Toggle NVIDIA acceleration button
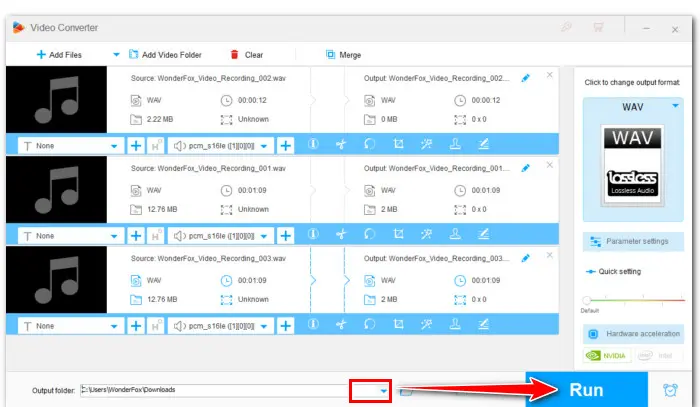 [606, 356]
